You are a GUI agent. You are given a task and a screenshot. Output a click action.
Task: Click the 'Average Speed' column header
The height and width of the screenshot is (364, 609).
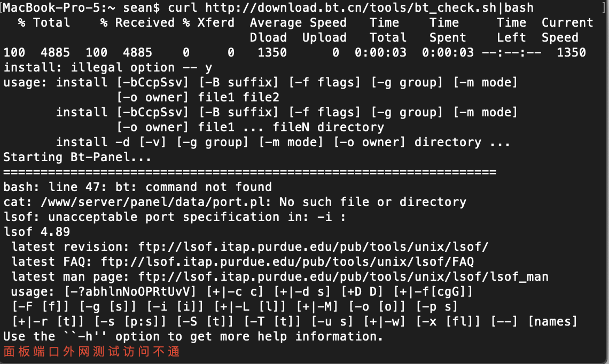(x=298, y=23)
